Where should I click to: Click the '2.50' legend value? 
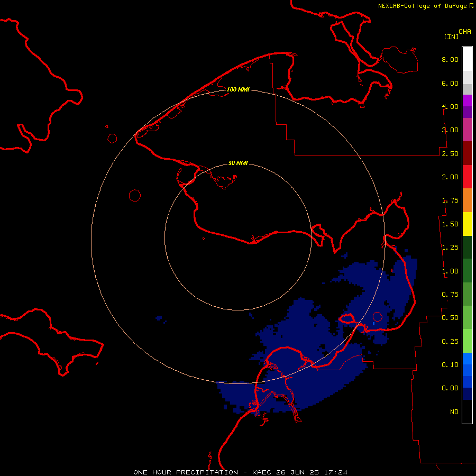(450, 153)
